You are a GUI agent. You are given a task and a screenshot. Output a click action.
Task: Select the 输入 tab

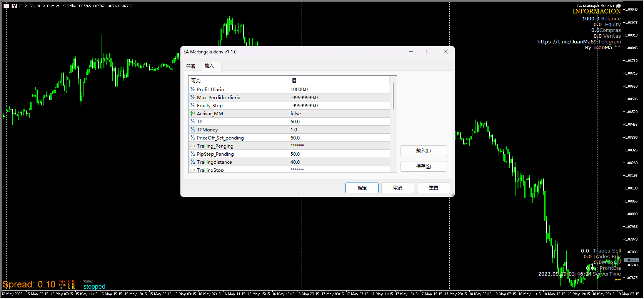coord(209,66)
